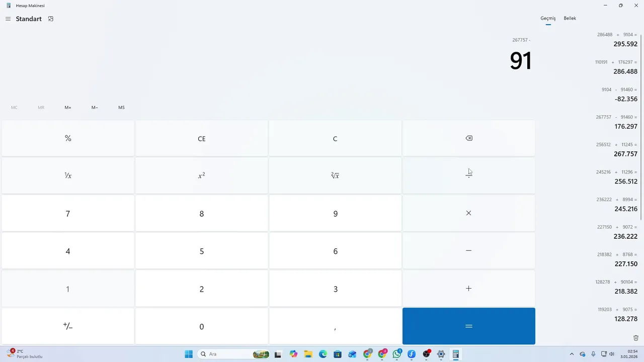Switch to the Bellek memory tab
The height and width of the screenshot is (362, 644).
[x=570, y=19]
